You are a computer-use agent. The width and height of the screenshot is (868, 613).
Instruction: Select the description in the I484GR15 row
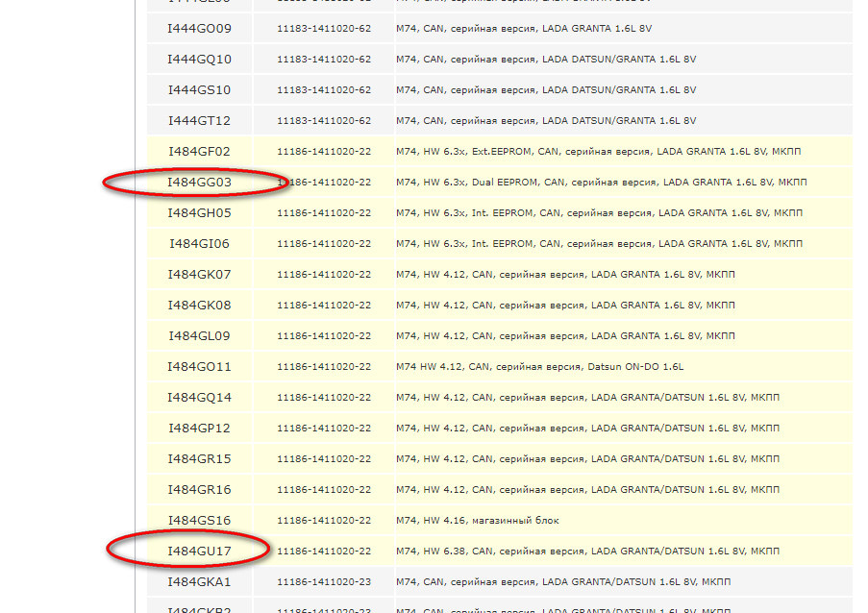[x=588, y=459]
